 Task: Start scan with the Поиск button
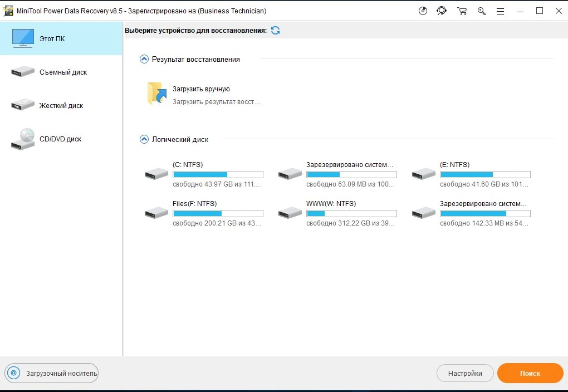(x=530, y=373)
